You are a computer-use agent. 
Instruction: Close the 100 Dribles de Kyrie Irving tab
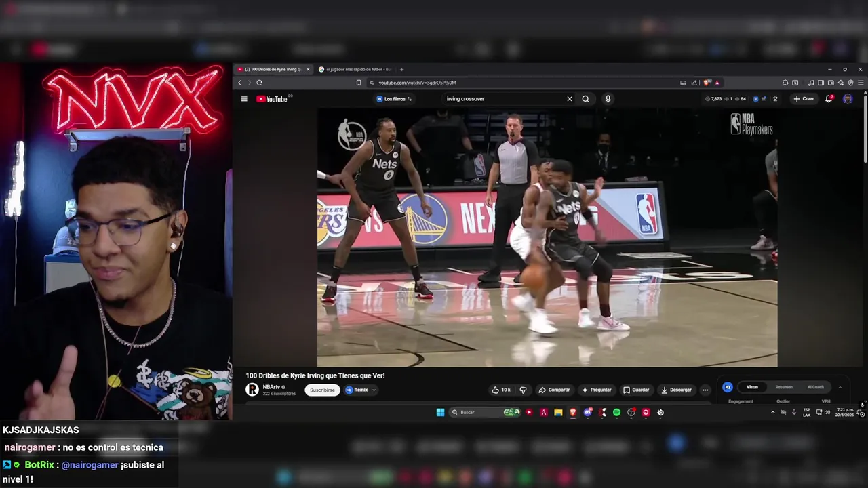pos(308,69)
